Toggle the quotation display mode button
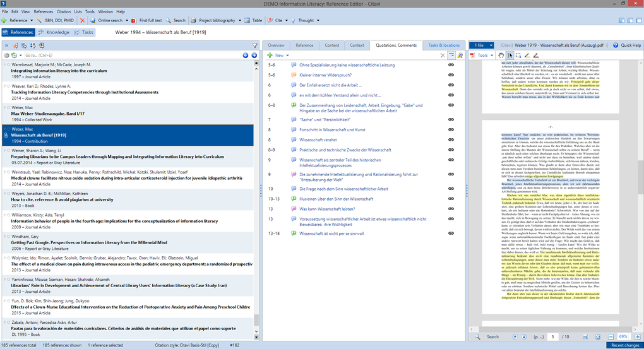Viewport: 644px width, 349px height. pyautogui.click(x=451, y=55)
